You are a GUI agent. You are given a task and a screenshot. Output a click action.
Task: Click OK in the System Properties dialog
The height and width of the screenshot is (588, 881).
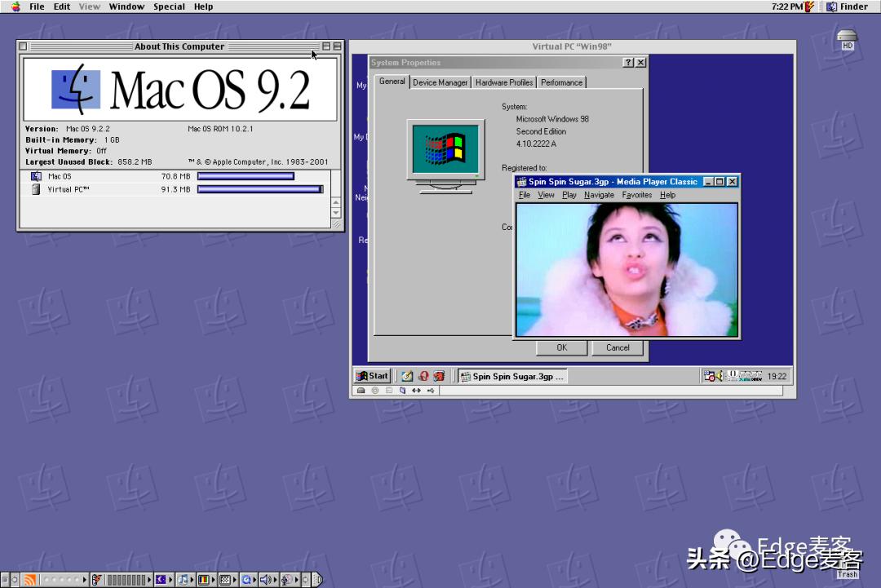tap(561, 347)
